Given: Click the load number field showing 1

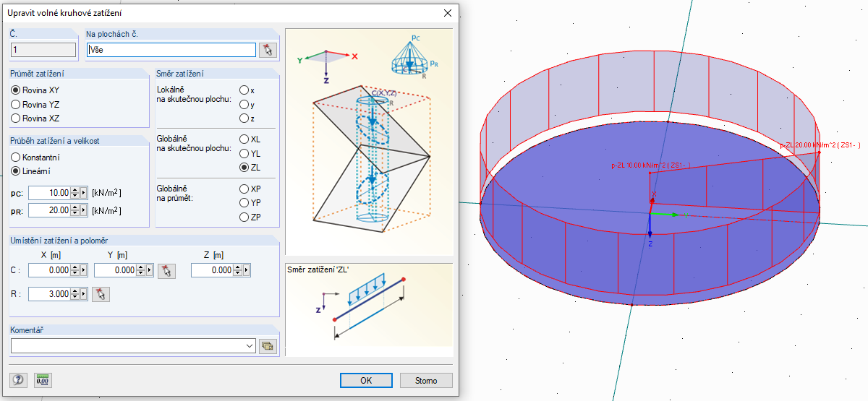Looking at the screenshot, I should pyautogui.click(x=43, y=50).
